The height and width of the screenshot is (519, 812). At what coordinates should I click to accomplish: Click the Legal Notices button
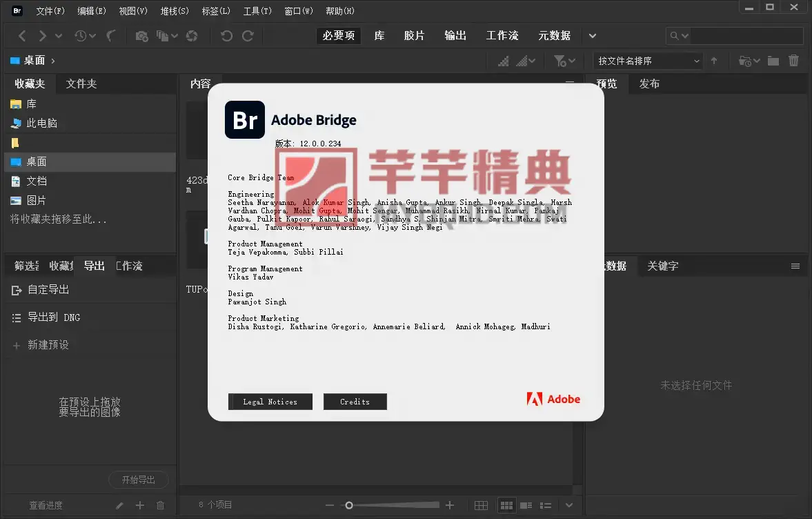[270, 401]
